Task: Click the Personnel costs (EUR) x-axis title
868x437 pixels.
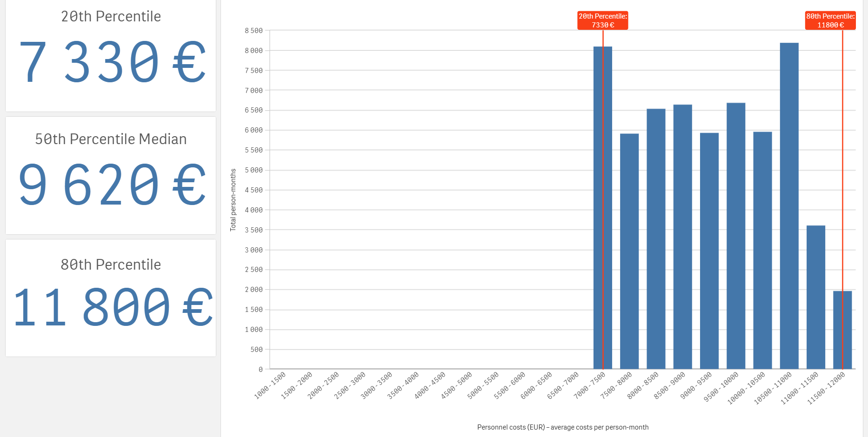Action: pos(562,427)
